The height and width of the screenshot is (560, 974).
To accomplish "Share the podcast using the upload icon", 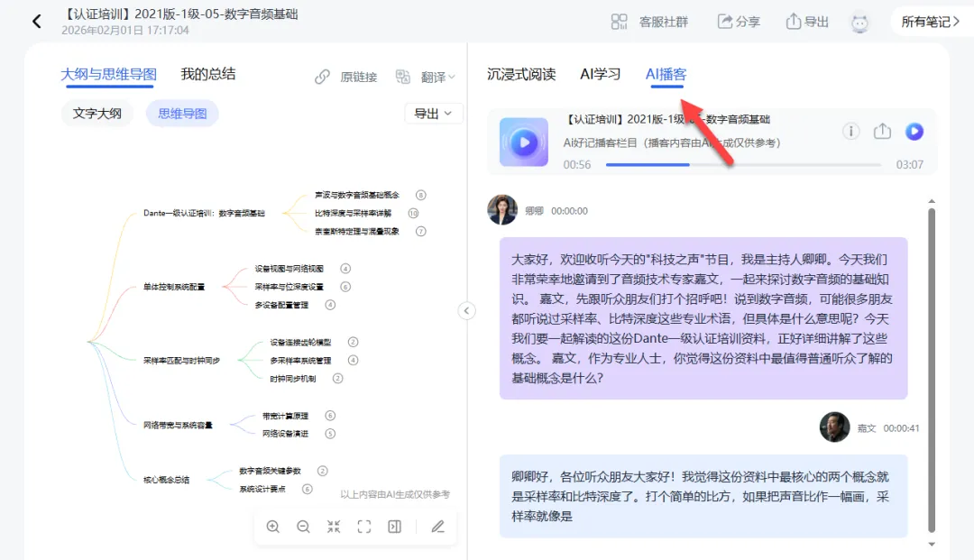I will coord(882,132).
